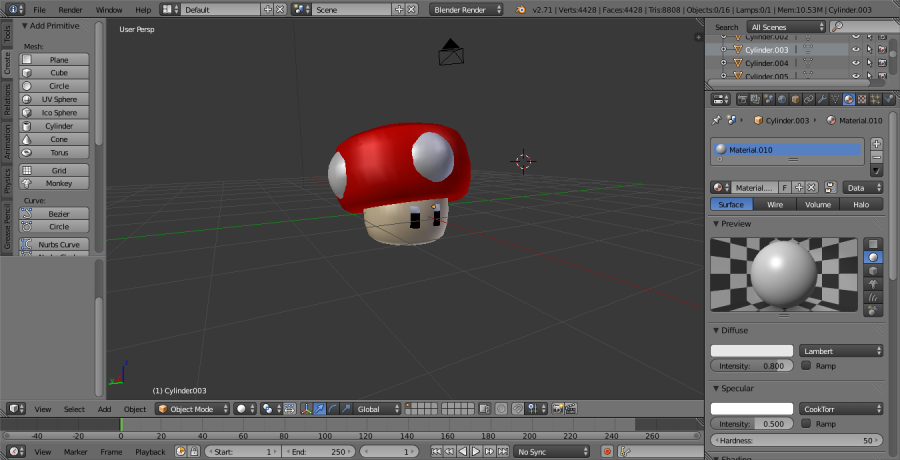This screenshot has height=460, width=900.
Task: Remove material slot with minus button
Action: (876, 157)
